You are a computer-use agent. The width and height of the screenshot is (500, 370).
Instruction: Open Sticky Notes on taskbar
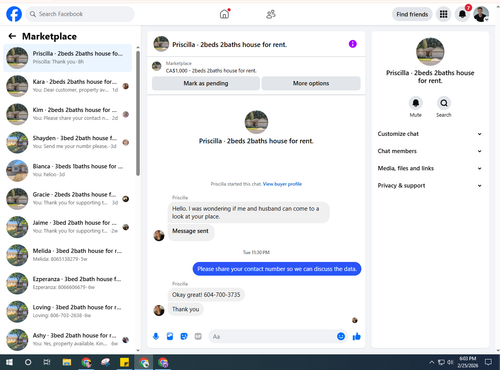click(x=125, y=362)
